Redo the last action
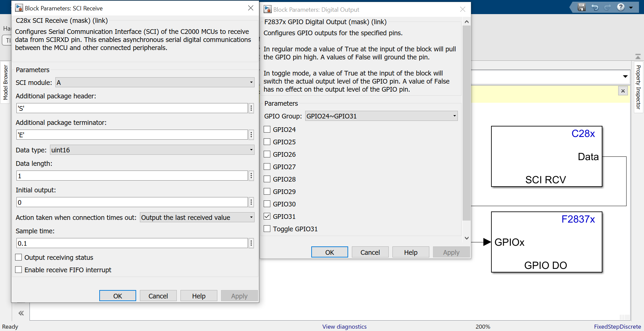 [608, 7]
